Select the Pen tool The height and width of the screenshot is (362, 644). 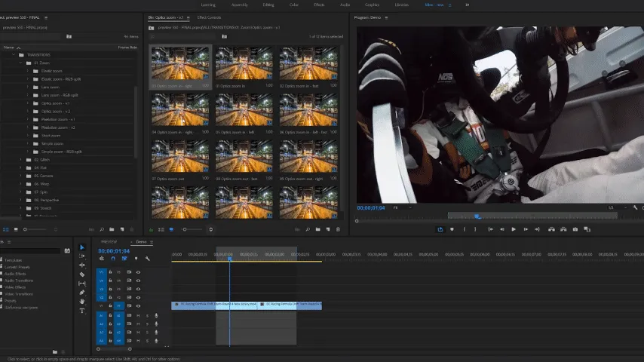82,293
